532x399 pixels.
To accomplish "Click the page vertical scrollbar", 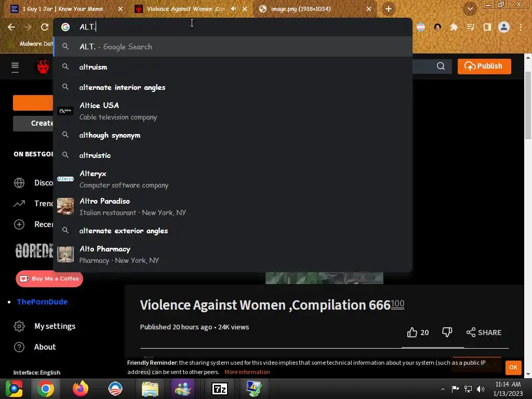I will (528, 105).
